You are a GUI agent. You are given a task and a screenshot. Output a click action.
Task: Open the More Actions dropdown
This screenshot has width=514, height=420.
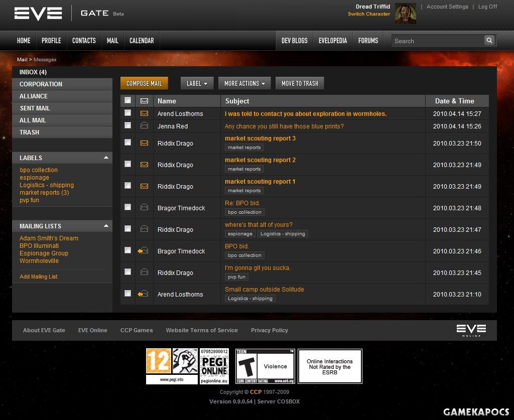click(244, 83)
